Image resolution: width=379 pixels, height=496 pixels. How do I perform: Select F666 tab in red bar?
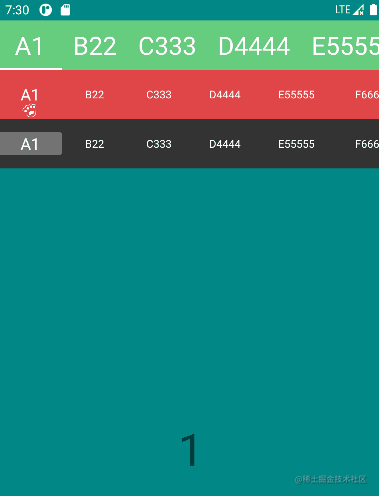click(x=367, y=95)
